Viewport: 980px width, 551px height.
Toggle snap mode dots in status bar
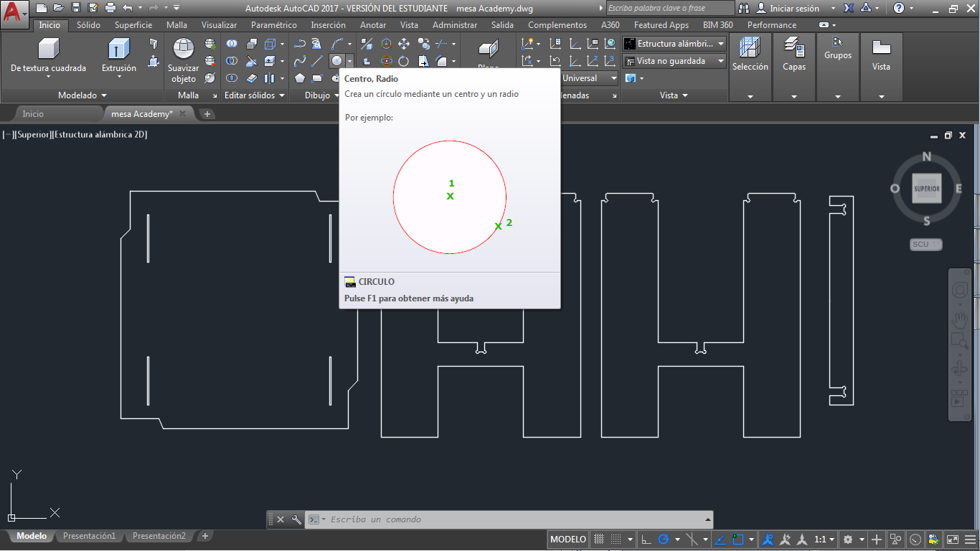[x=618, y=540]
